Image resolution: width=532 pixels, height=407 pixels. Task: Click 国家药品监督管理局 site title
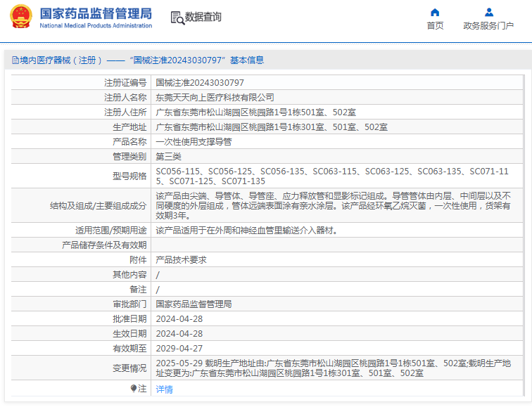pos(96,14)
